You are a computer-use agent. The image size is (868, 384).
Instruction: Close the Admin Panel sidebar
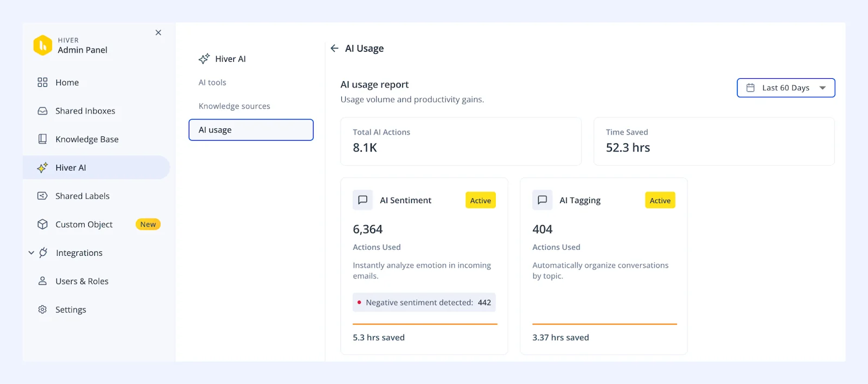[158, 33]
